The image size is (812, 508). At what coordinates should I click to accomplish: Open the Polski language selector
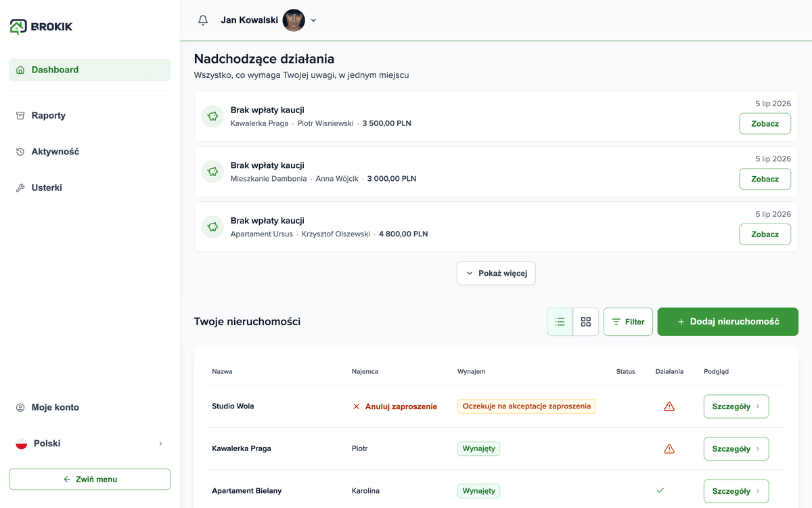[90, 444]
